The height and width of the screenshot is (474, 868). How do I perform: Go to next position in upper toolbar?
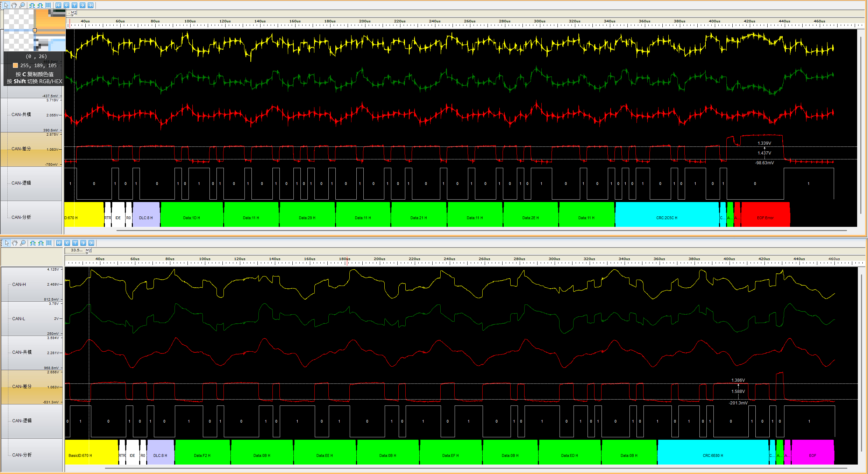point(83,5)
